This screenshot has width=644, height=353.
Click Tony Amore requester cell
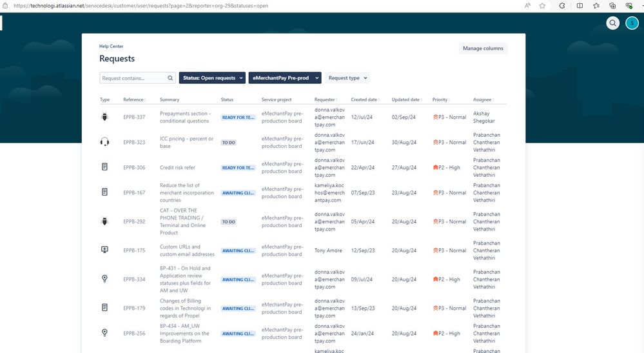coord(328,250)
